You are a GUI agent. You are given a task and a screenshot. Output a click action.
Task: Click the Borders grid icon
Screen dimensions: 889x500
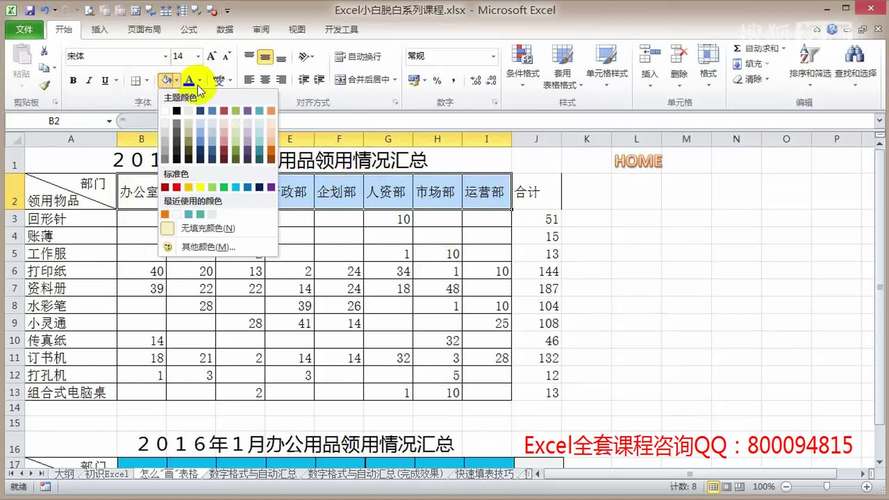(x=136, y=80)
